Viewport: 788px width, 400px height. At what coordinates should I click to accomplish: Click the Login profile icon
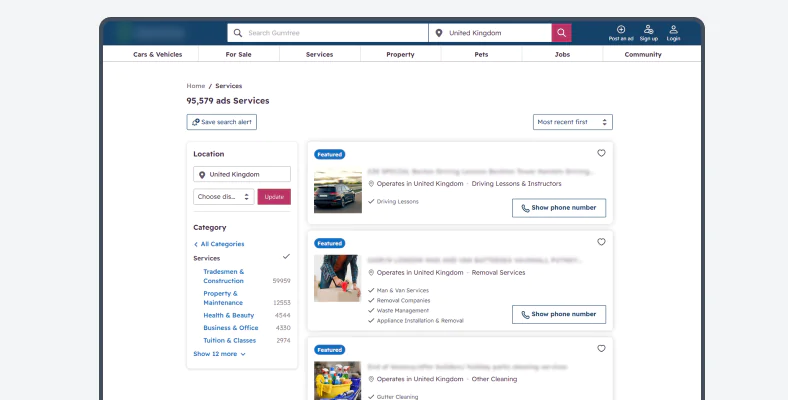click(x=674, y=30)
